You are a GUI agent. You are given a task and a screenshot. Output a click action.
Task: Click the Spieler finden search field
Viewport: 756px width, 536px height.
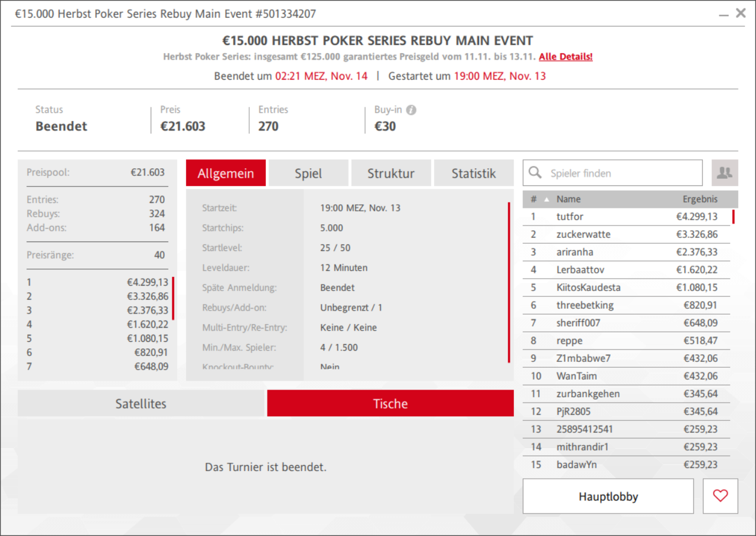click(x=620, y=173)
